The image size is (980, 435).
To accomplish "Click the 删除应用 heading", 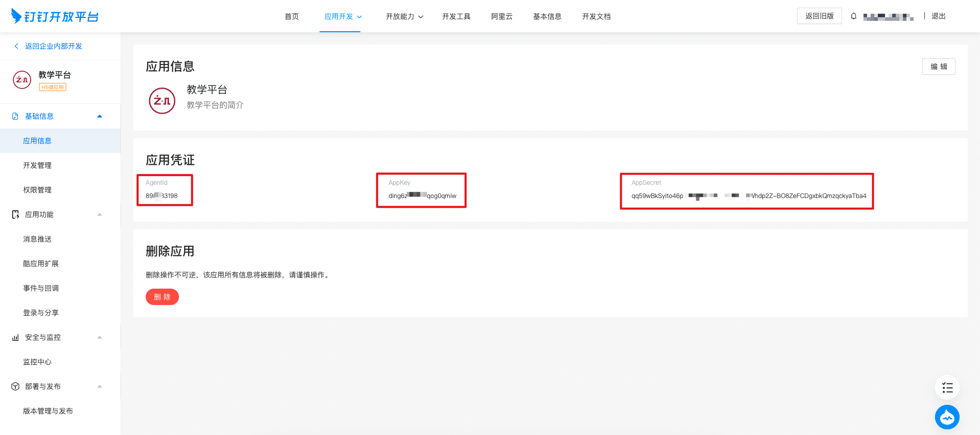I will click(170, 251).
